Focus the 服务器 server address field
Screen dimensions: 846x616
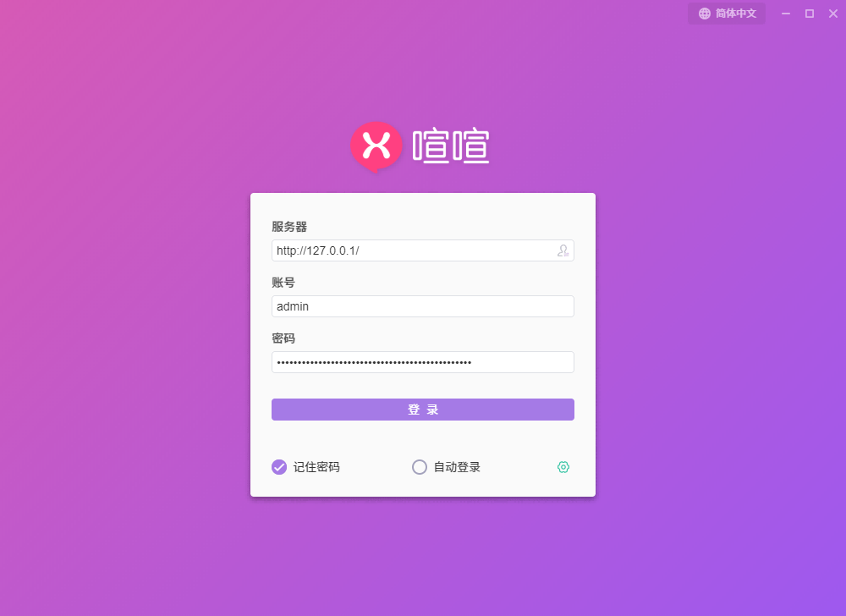pos(422,250)
